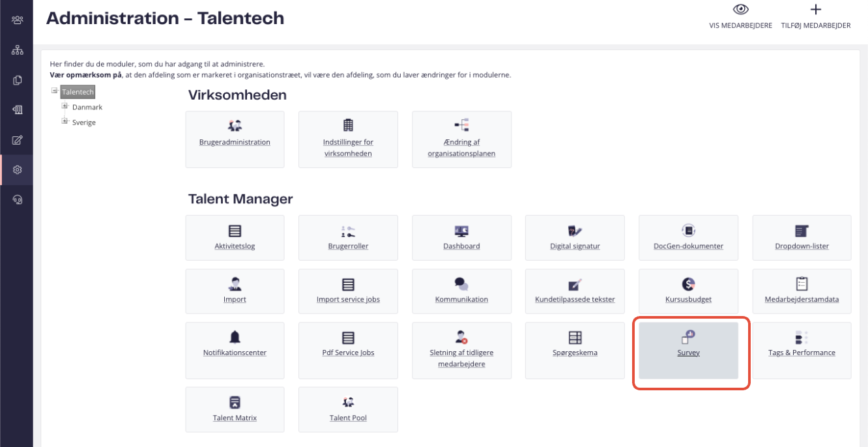Expand the Danmark tree node

click(65, 106)
